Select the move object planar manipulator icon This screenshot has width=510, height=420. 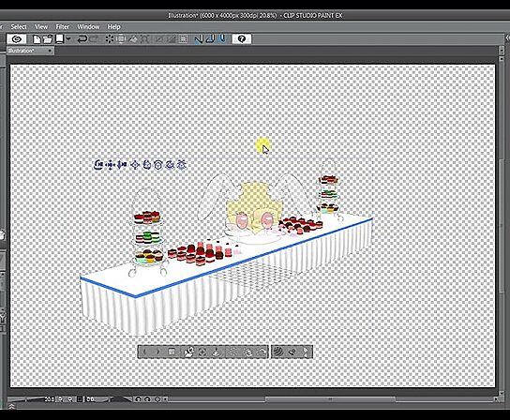click(x=135, y=165)
